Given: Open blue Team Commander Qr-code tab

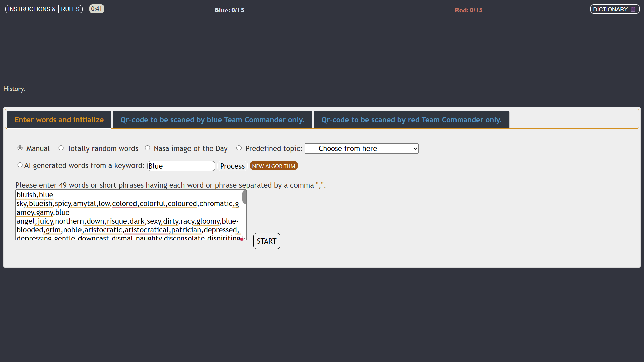Looking at the screenshot, I should coord(212,120).
